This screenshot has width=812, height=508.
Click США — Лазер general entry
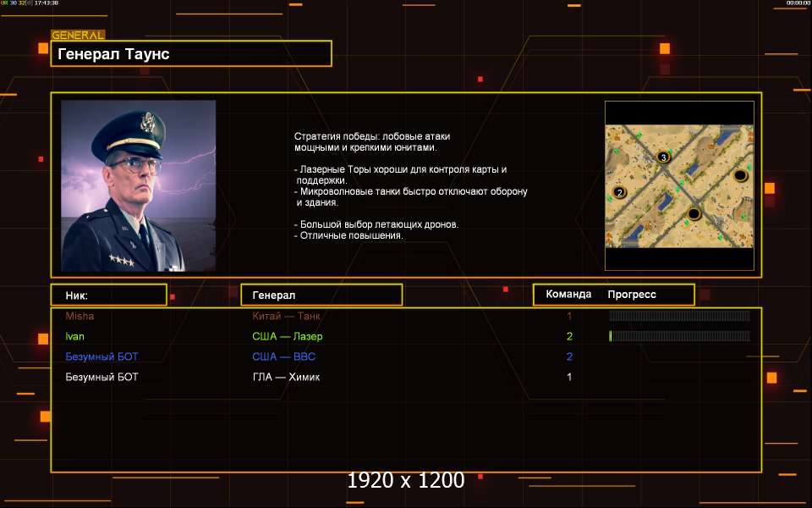tap(288, 336)
